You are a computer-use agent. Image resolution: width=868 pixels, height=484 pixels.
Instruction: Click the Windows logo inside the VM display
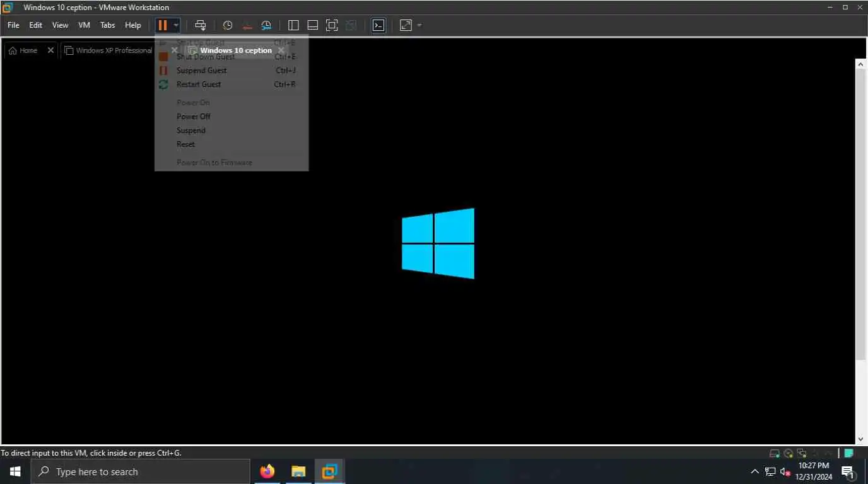[438, 243]
